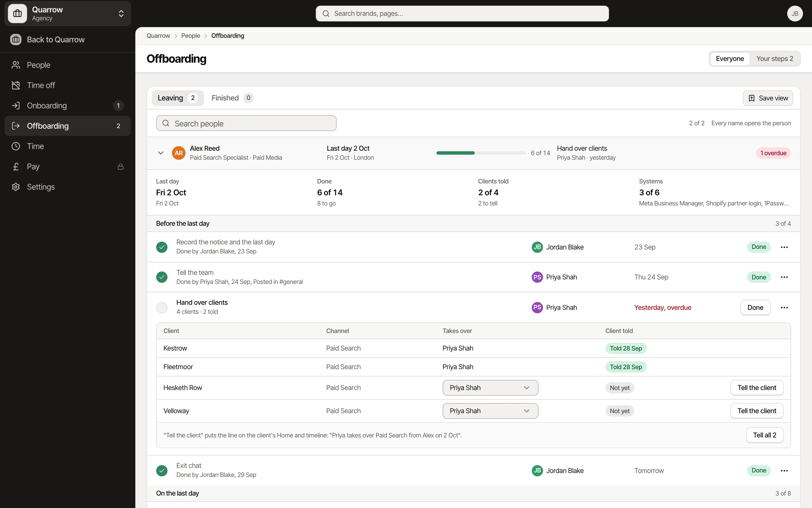Click the JB user avatar at top right
The image size is (812, 508).
pos(795,14)
